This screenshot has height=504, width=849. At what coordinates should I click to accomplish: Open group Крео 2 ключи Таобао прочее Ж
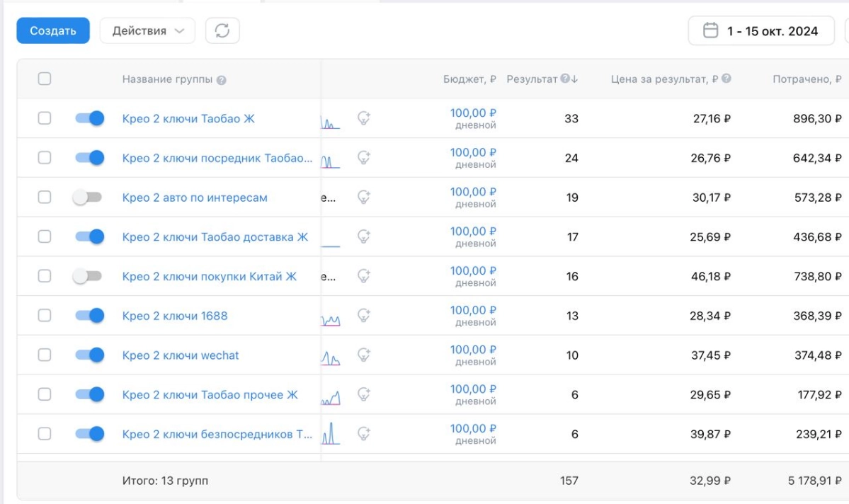[210, 395]
